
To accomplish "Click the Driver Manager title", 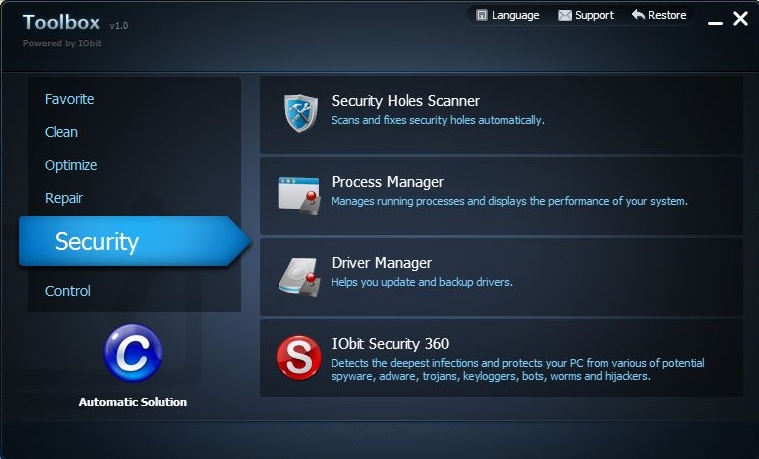I will [x=381, y=263].
